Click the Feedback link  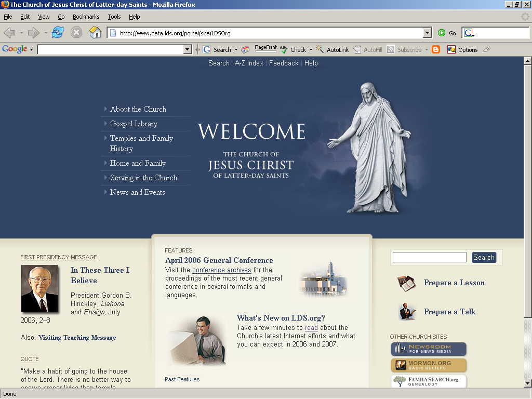[x=284, y=63]
